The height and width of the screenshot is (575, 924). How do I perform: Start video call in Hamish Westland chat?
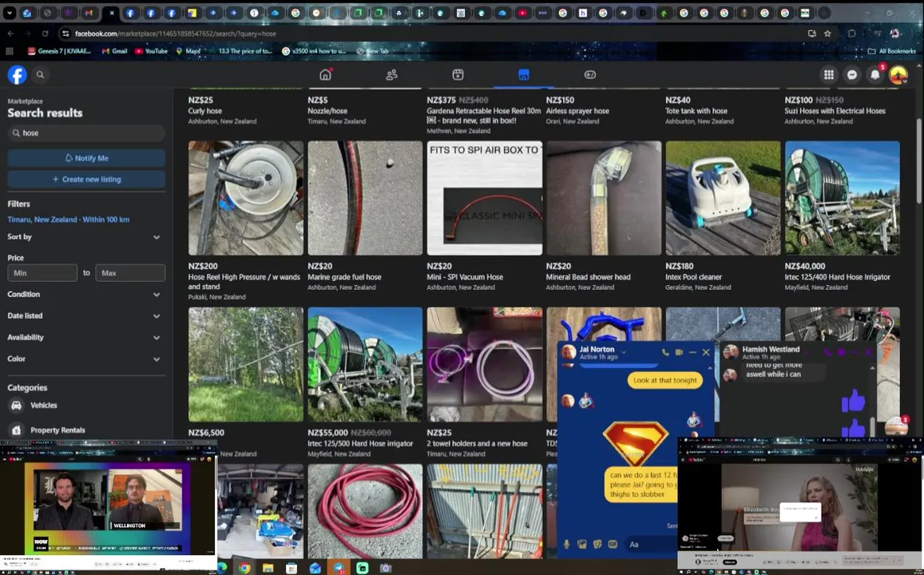coord(842,352)
